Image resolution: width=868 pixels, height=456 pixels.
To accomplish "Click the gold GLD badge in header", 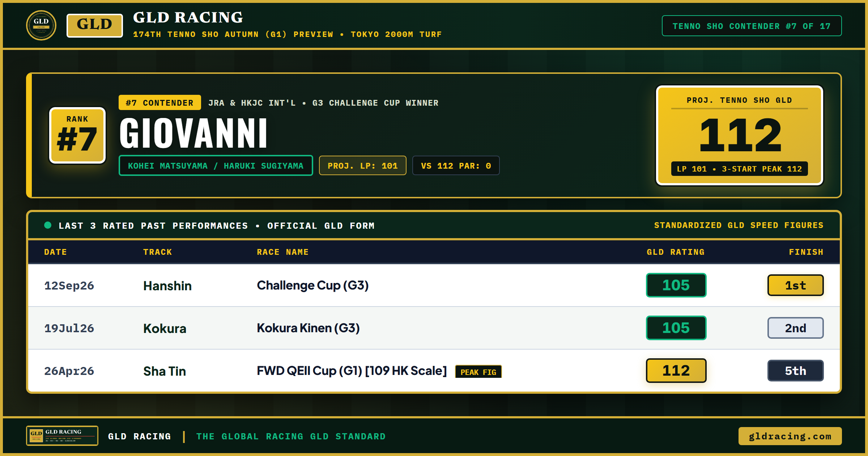I will (95, 25).
